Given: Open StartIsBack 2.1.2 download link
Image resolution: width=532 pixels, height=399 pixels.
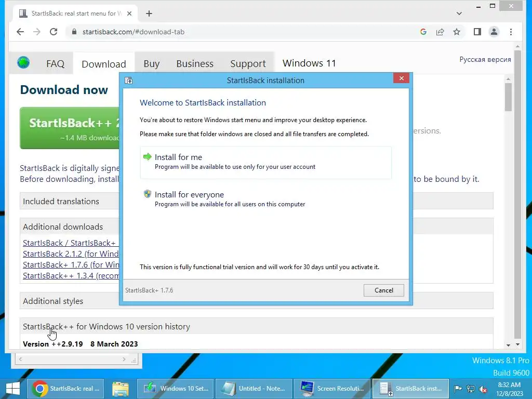Looking at the screenshot, I should tap(71, 254).
